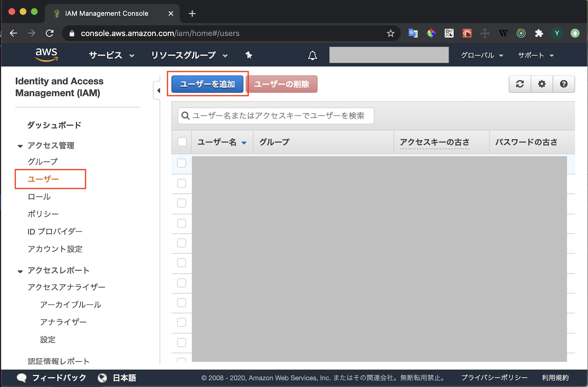Collapse the アクセスレポート section
This screenshot has height=387, width=588.
[x=20, y=271]
